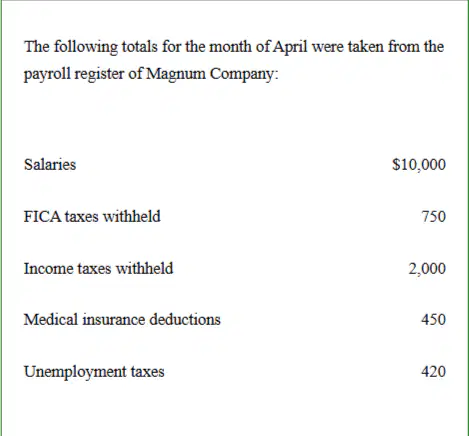Image resolution: width=469 pixels, height=436 pixels.
Task: Click the FICA taxes withheld label
Action: 92,216
